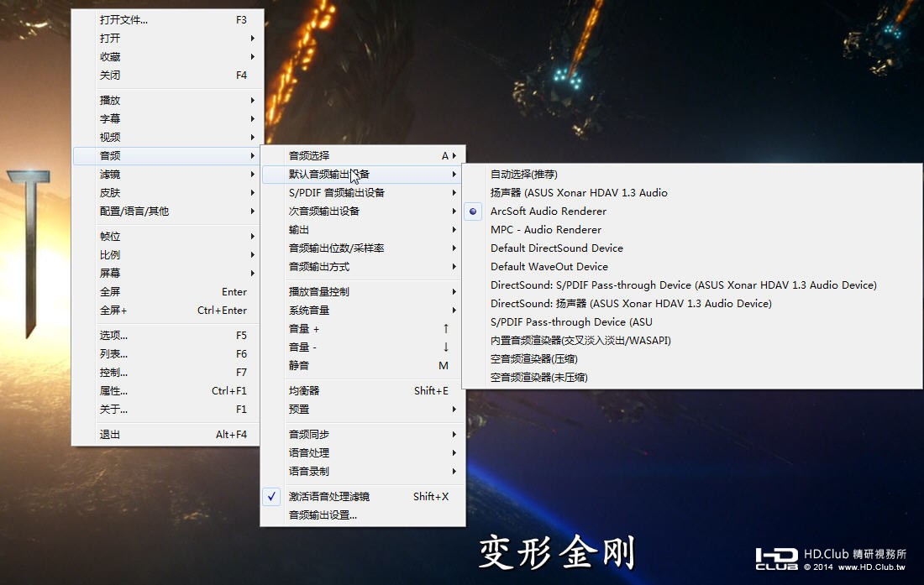Viewport: 924px width, 585px height.
Task: Expand the 播放 submenu
Action: click(167, 101)
